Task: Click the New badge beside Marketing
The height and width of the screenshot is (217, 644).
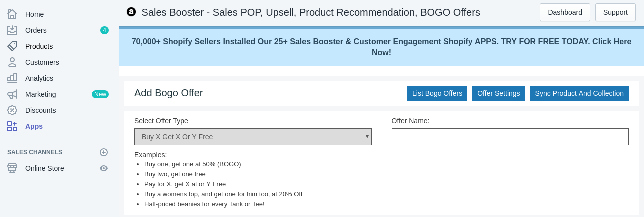Action: coord(100,94)
